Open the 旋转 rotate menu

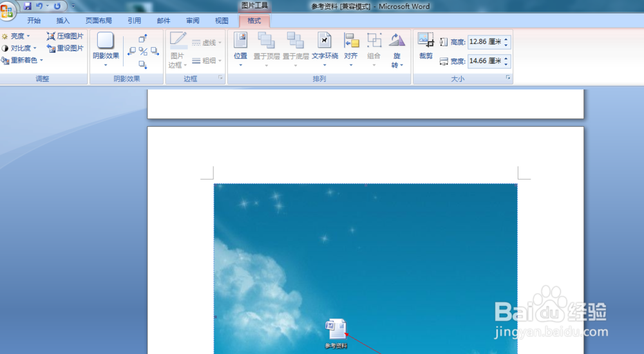pos(397,50)
